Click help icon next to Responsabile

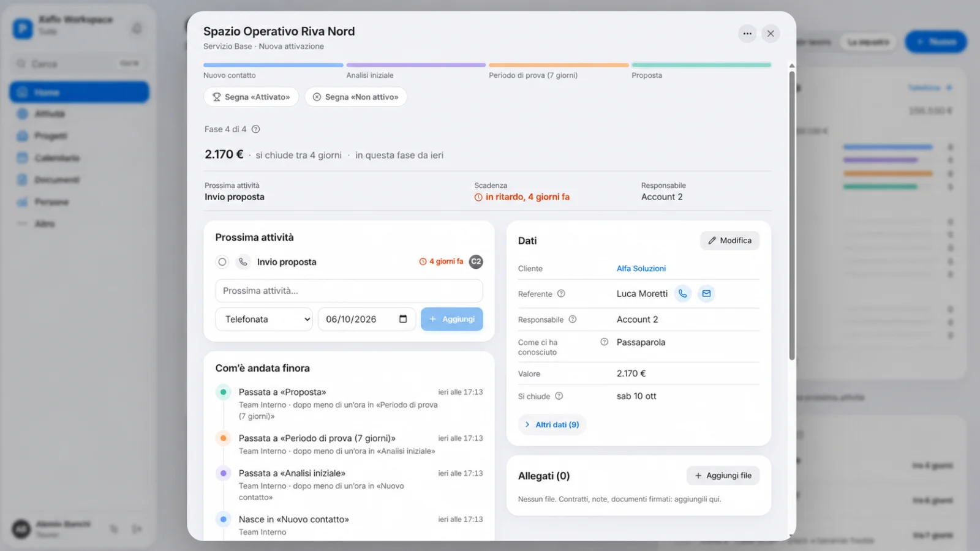click(573, 319)
